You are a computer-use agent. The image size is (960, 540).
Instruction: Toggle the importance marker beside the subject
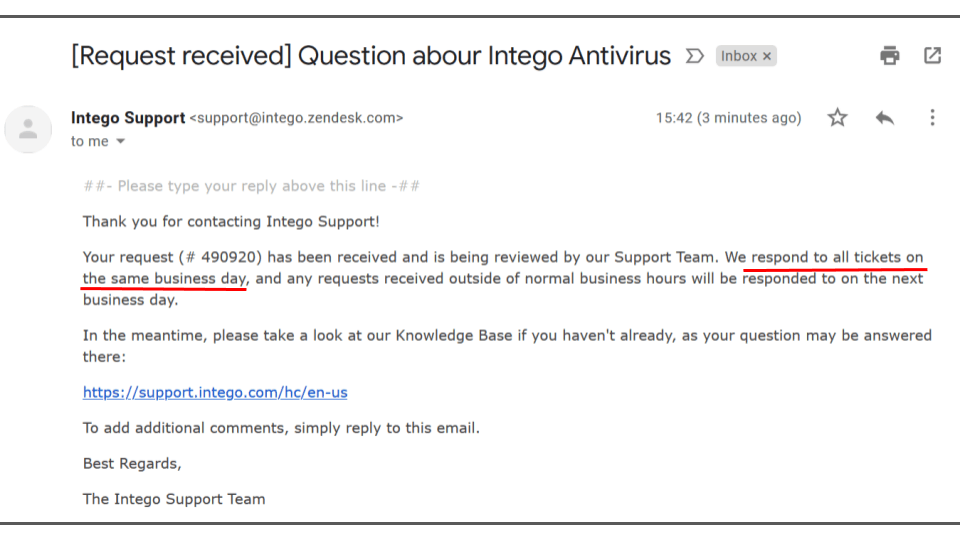tap(694, 56)
